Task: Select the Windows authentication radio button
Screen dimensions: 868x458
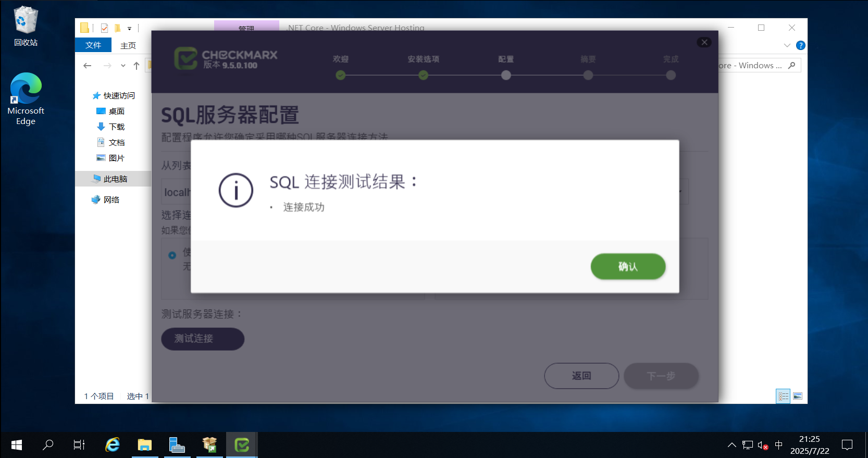Action: coord(172,255)
